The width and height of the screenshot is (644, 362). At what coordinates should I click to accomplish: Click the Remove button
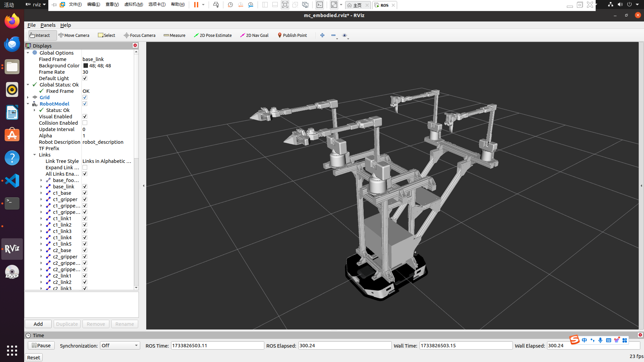point(96,324)
